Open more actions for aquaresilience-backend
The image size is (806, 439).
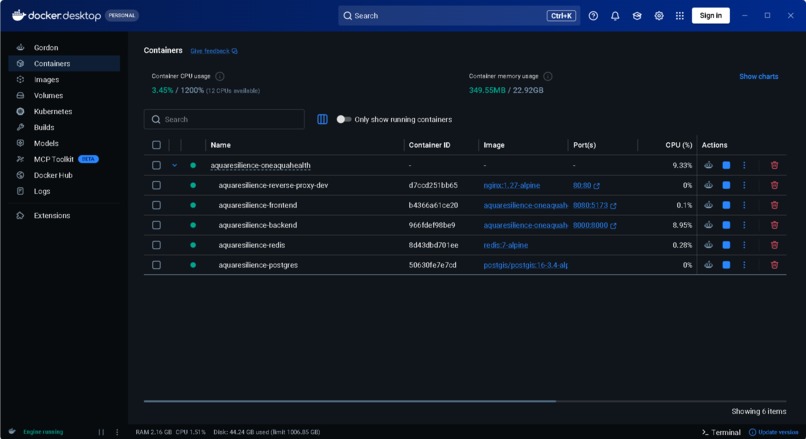tap(744, 225)
